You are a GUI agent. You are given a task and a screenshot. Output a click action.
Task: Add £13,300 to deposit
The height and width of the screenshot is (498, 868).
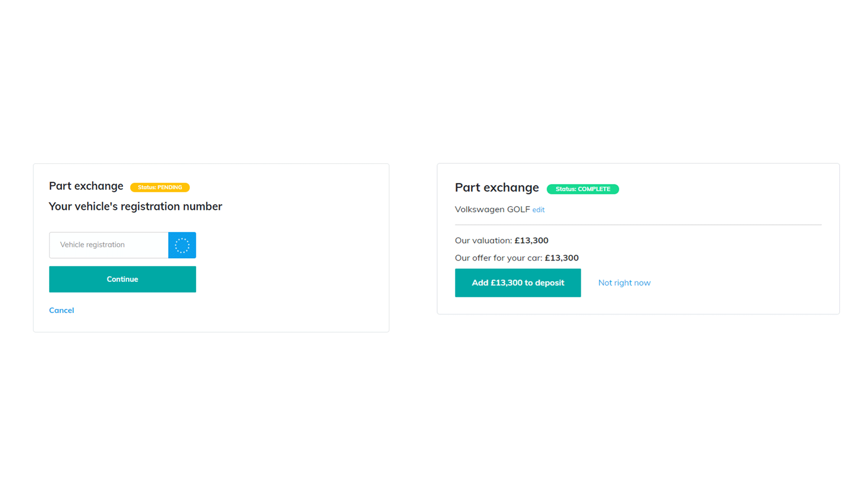pyautogui.click(x=518, y=283)
